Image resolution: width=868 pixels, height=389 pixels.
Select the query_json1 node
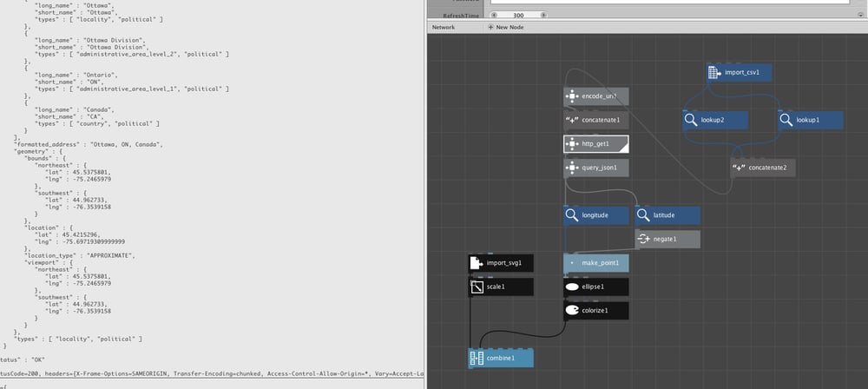[x=595, y=168]
